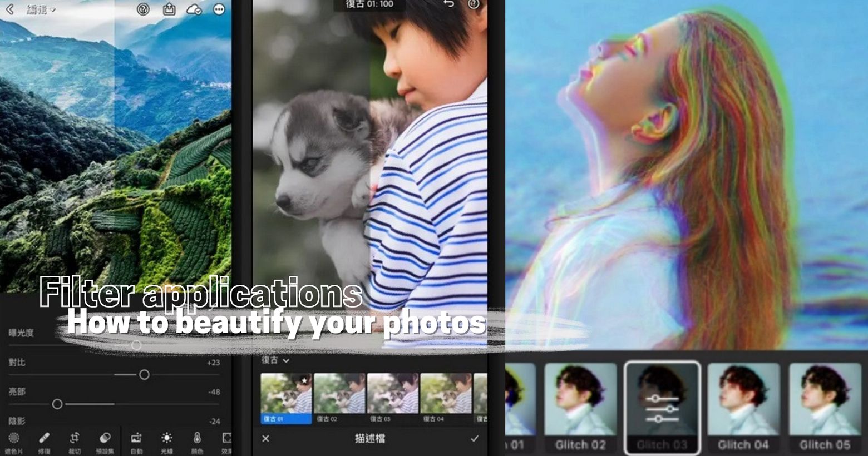Image resolution: width=868 pixels, height=456 pixels.
Task: Select the 遮色片 masking tool
Action: tap(14, 443)
